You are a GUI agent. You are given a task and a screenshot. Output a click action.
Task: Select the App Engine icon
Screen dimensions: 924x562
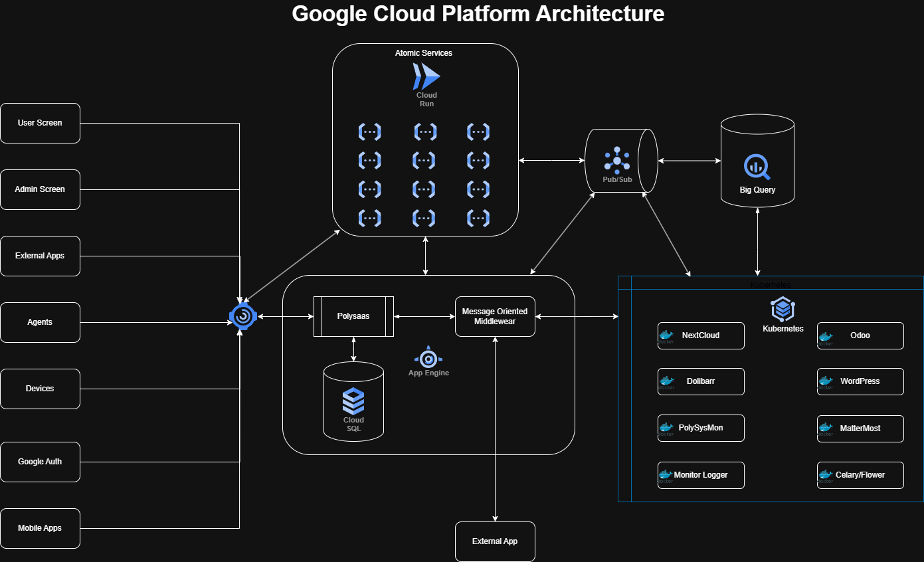(428, 357)
